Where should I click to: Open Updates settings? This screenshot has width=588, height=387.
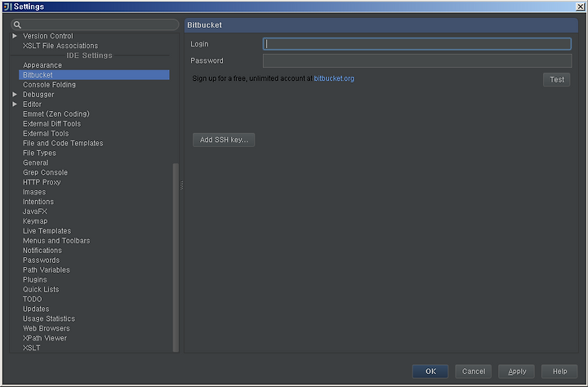pos(36,309)
